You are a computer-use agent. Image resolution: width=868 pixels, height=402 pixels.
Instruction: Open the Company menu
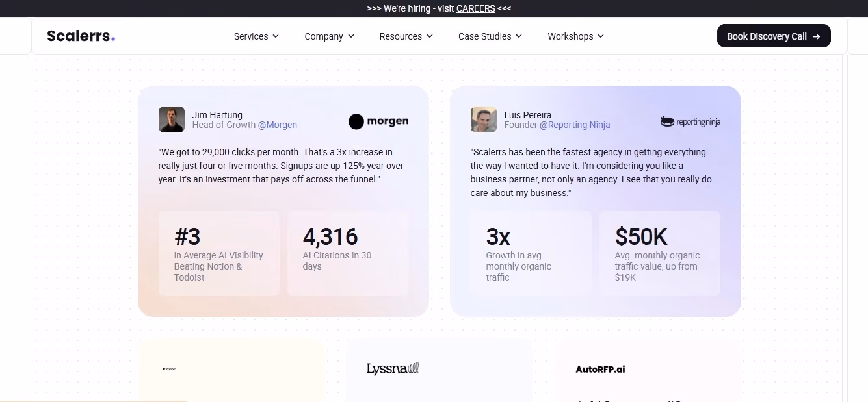tap(329, 36)
